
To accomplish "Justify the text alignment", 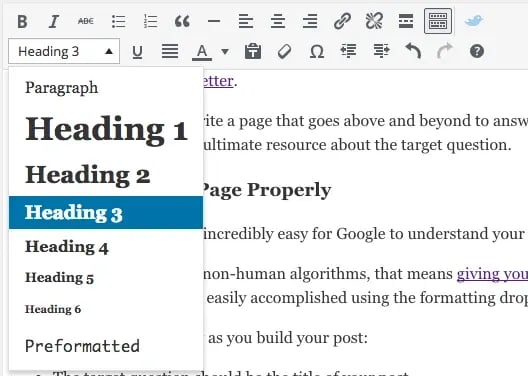I will click(x=170, y=52).
